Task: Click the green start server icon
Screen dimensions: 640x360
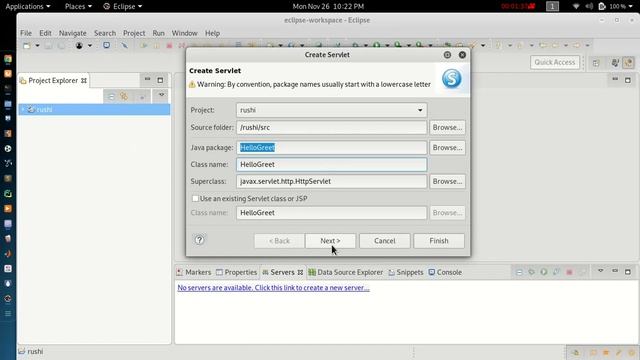Action: pos(544,272)
